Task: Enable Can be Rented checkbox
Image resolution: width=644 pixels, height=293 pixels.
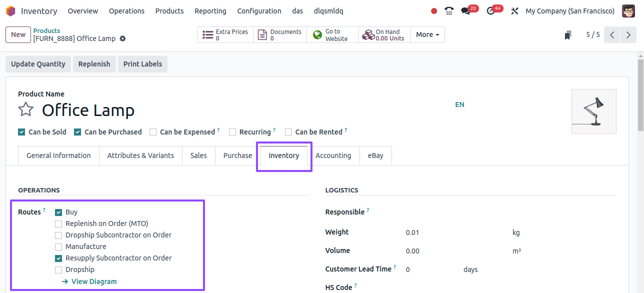Action: coord(288,132)
